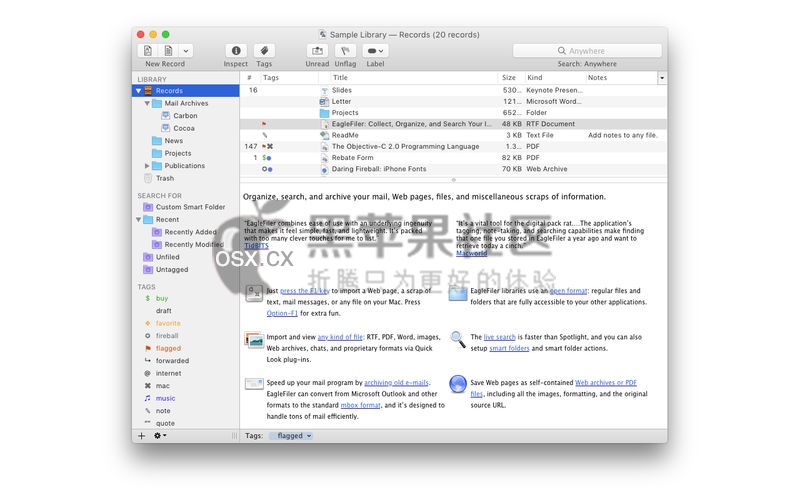The image size is (800, 500).
Task: Select the Rebate Form record
Action: [453, 158]
